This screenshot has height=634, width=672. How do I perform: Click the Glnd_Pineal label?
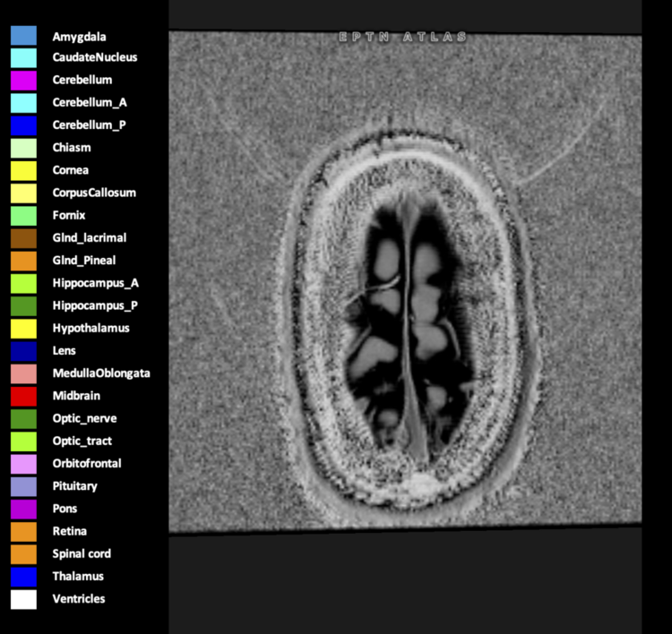pyautogui.click(x=84, y=261)
